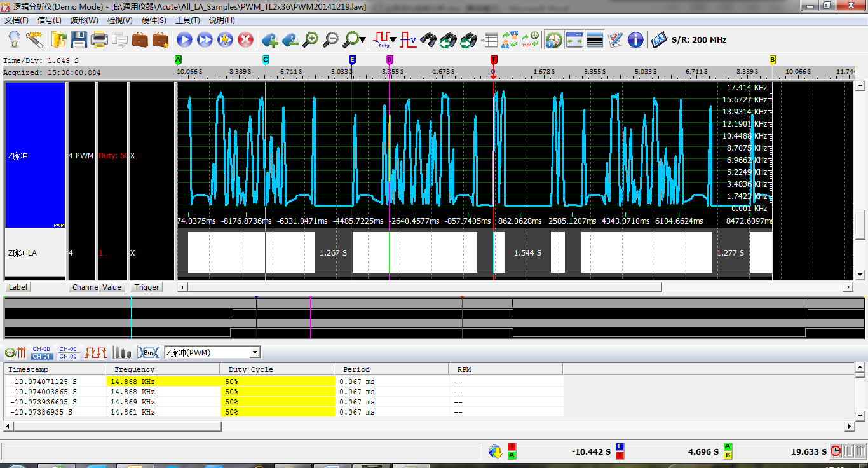Toggle the black striped lines view button

point(595,40)
